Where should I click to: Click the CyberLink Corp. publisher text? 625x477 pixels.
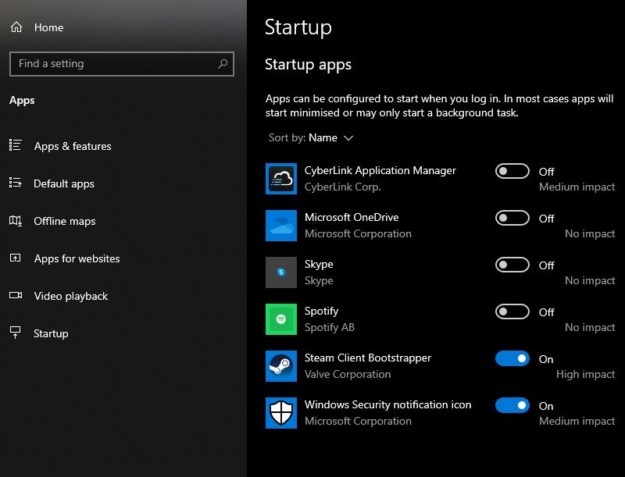[x=342, y=187]
